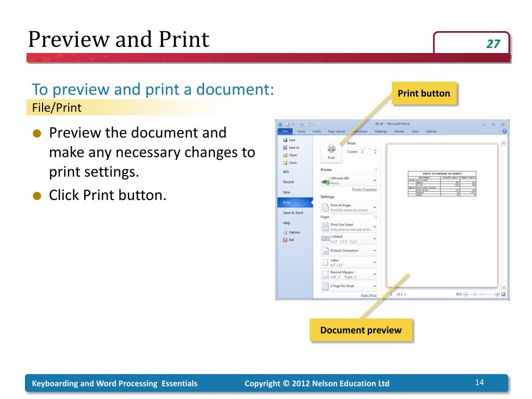The image size is (532, 399).
Task: Select the Add-Ins tab
Action: pyautogui.click(x=431, y=131)
